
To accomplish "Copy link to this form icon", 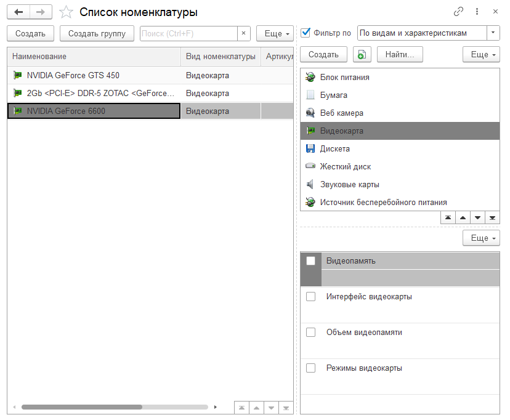I will [x=458, y=12].
